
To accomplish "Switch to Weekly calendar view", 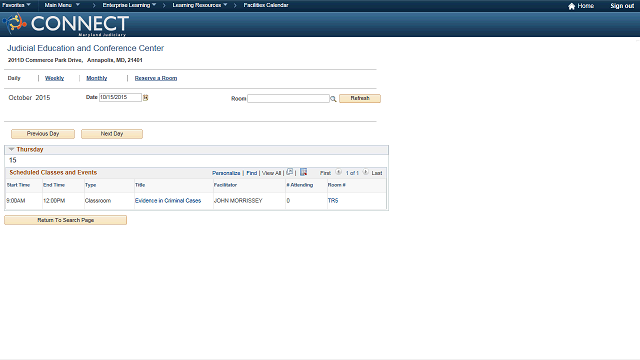I will point(54,78).
